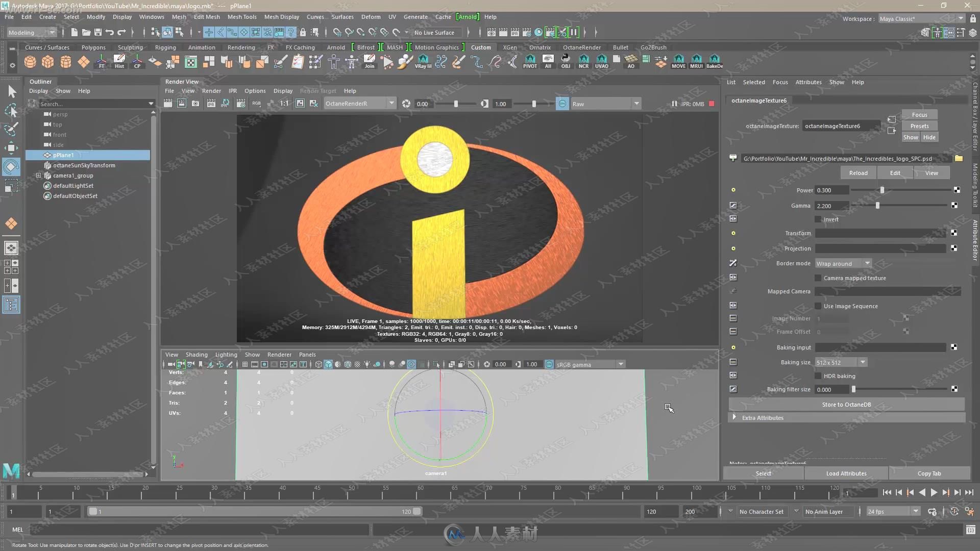This screenshot has width=980, height=551.
Task: Click the Join shelf icon
Action: coord(370,62)
